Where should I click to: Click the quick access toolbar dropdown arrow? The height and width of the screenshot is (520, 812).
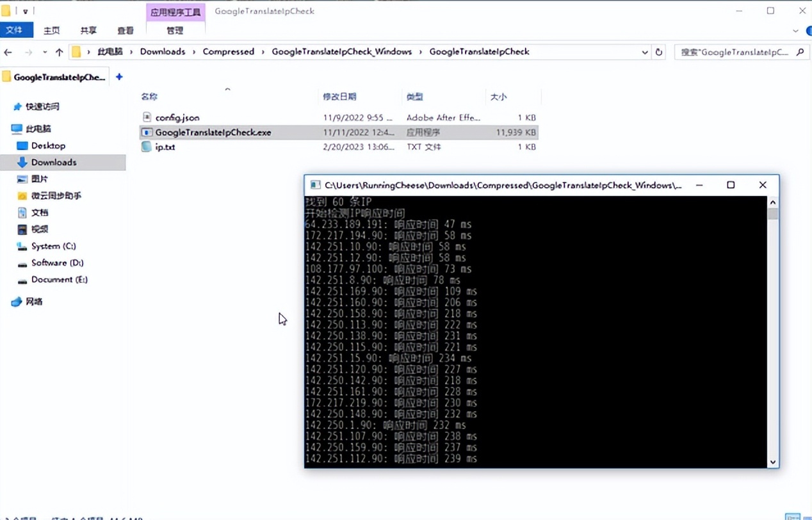click(x=25, y=12)
